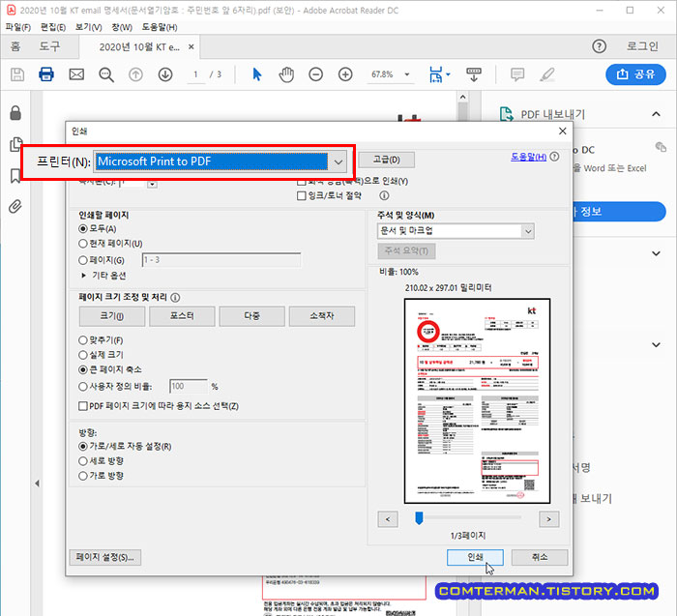Open the Window menu
Image resolution: width=677 pixels, height=616 pixels.
tap(122, 27)
